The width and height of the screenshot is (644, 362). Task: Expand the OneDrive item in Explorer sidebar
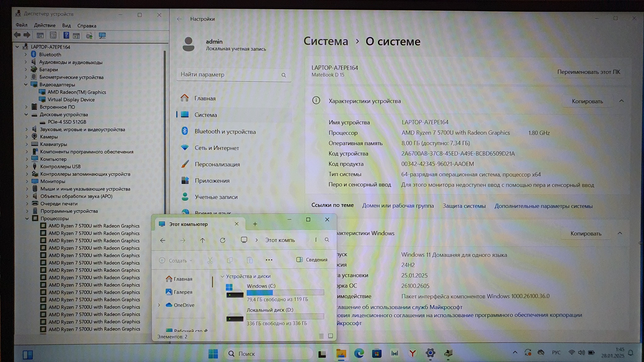[159, 305]
